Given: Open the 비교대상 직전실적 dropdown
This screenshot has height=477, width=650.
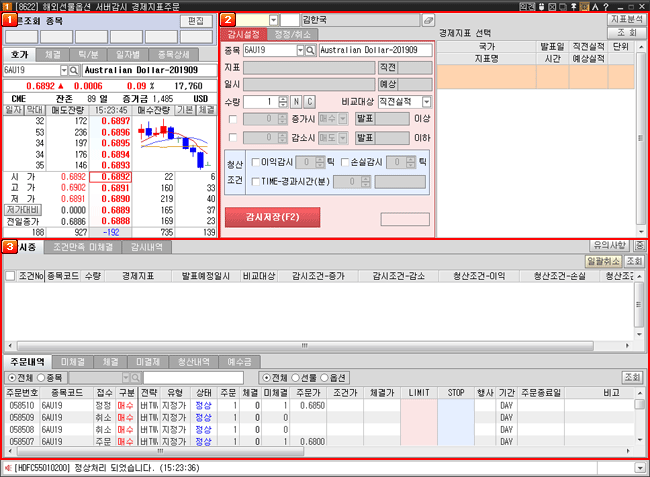Looking at the screenshot, I should 427,102.
